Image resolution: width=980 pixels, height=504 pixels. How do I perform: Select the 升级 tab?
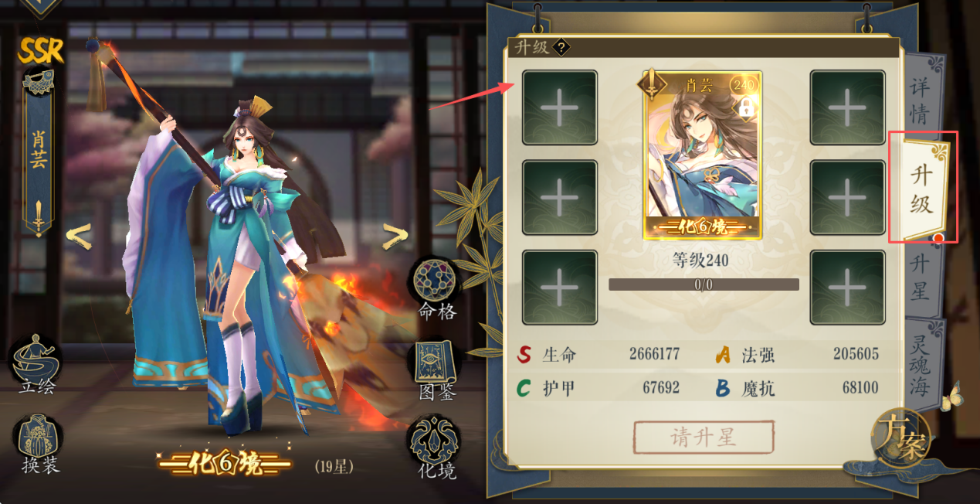pyautogui.click(x=921, y=188)
